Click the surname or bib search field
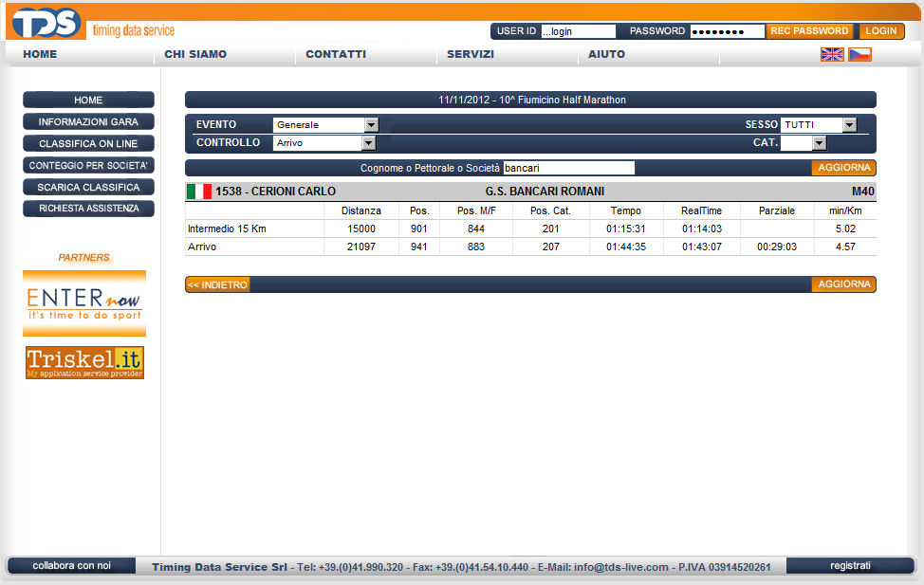The width and height of the screenshot is (924, 585). tap(567, 168)
